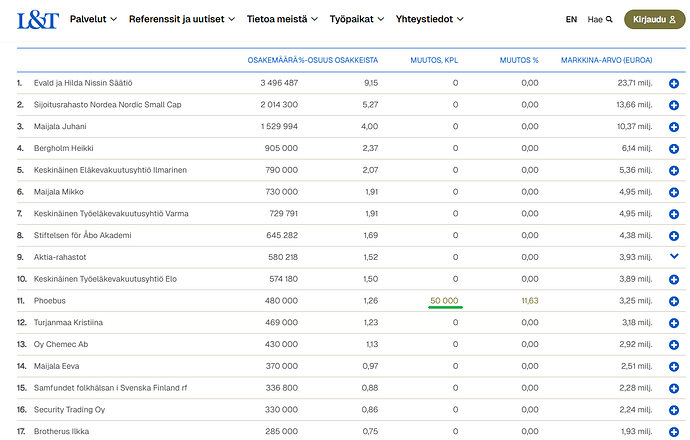Click the Kirjaudu login button
The width and height of the screenshot is (690, 440).
[x=654, y=19]
